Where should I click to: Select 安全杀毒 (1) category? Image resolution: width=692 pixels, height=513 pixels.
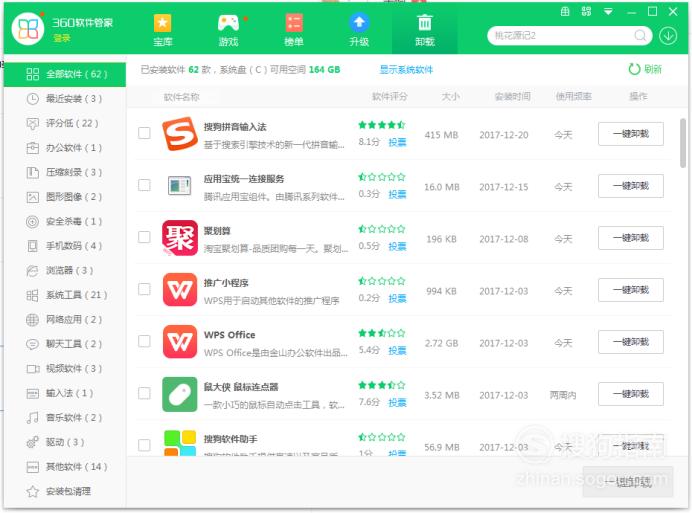point(65,221)
